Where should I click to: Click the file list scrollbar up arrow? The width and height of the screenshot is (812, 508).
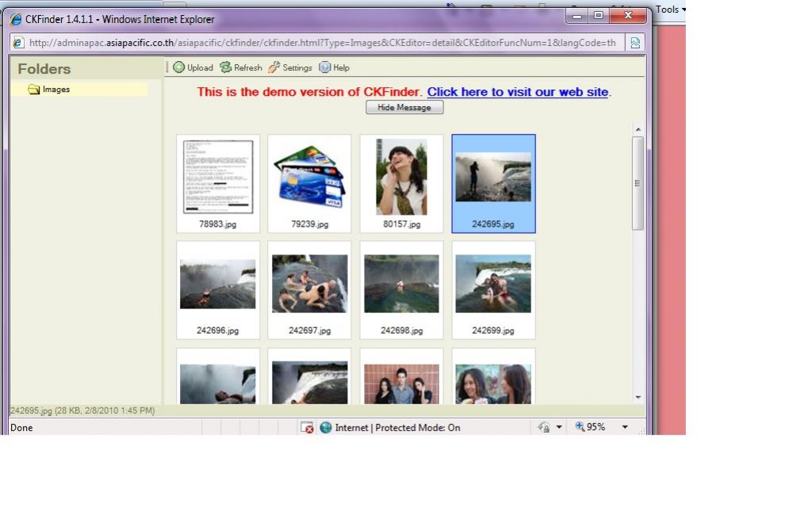[638, 129]
